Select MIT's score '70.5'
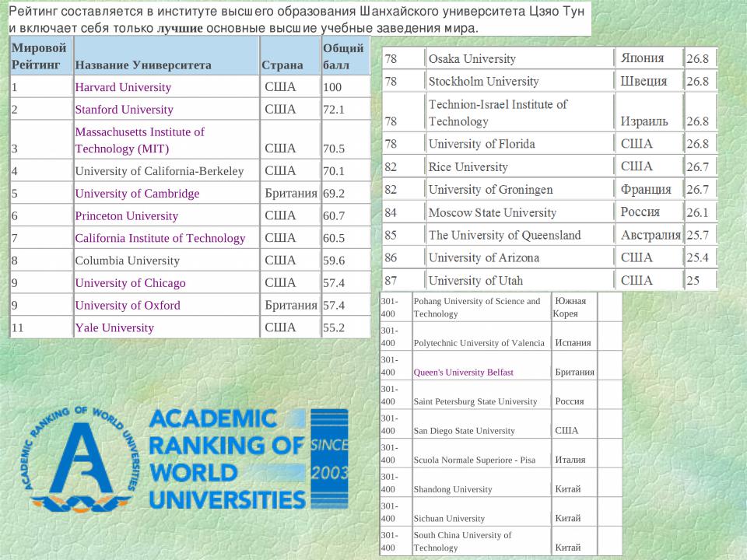Viewport: 747px width, 560px height. pyautogui.click(x=345, y=140)
